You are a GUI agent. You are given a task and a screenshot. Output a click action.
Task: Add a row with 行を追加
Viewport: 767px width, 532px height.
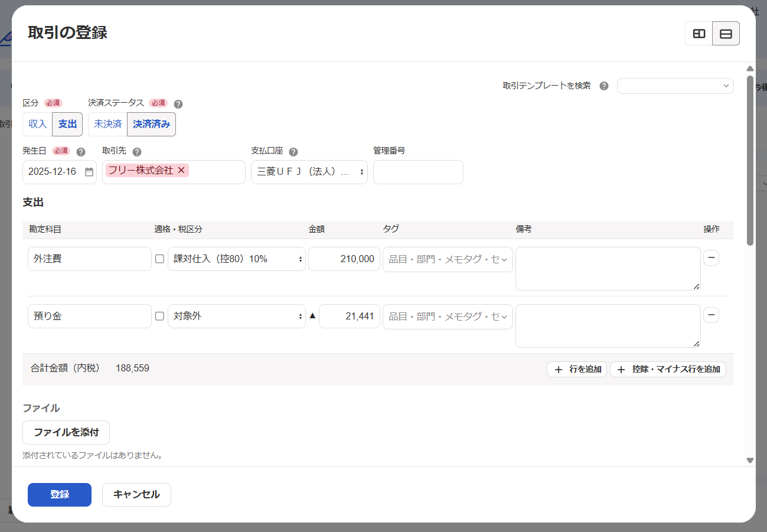pyautogui.click(x=577, y=369)
